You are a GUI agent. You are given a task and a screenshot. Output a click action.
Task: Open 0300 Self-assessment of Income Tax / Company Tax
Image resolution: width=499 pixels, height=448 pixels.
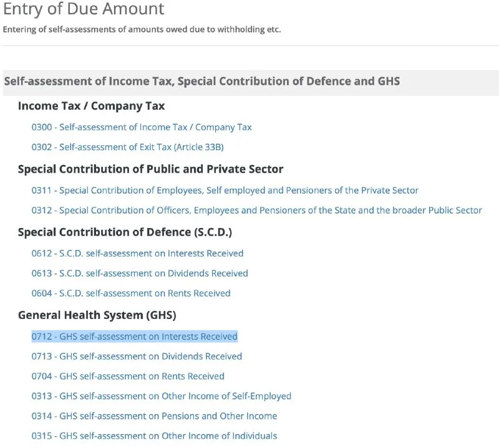(142, 127)
